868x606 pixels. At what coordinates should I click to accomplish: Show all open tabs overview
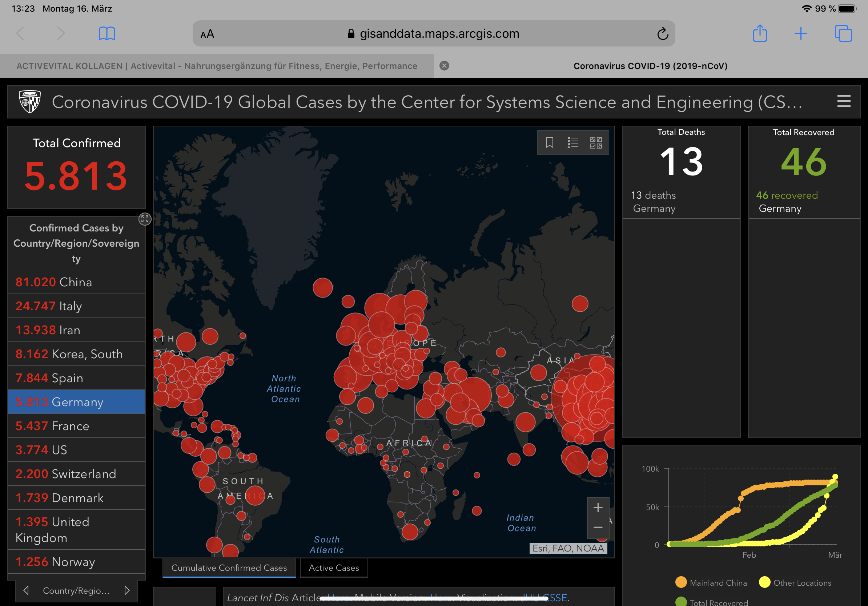coord(843,34)
